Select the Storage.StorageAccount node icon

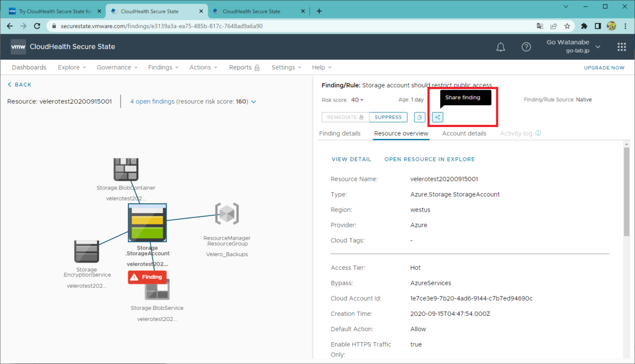148,223
